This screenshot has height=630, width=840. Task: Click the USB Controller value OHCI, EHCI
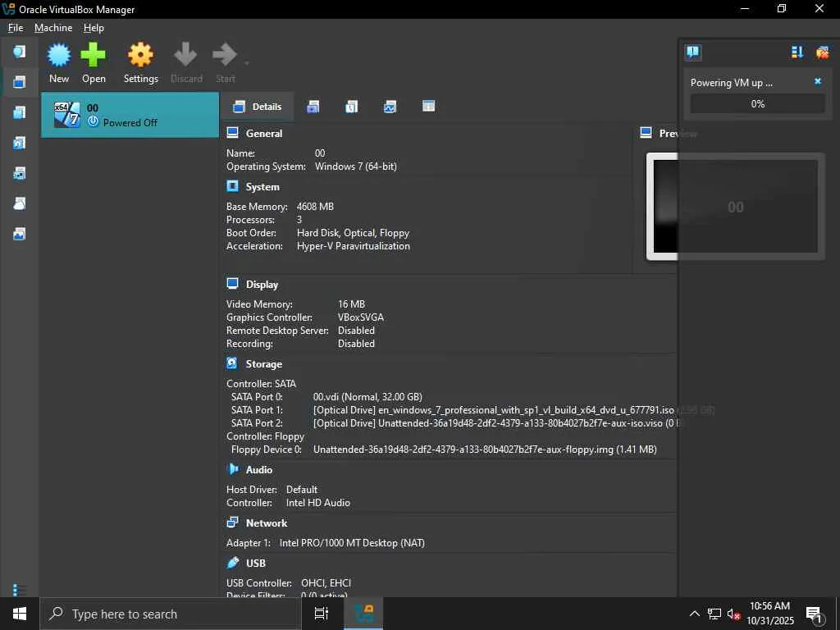point(326,583)
